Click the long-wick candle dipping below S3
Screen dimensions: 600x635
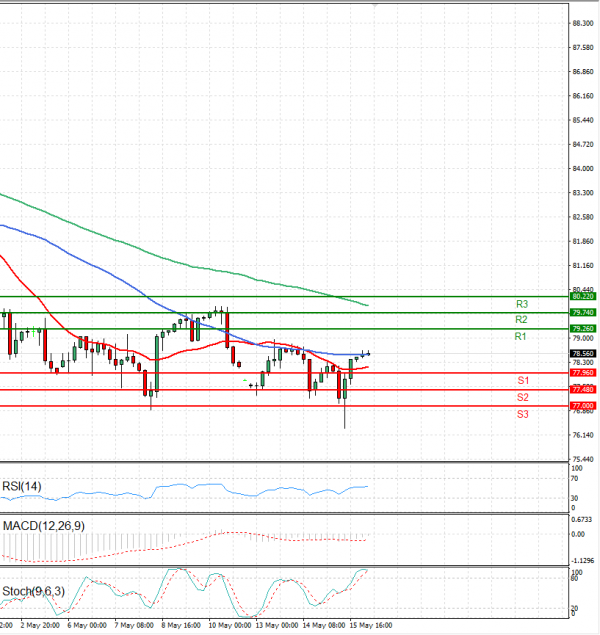point(345,402)
